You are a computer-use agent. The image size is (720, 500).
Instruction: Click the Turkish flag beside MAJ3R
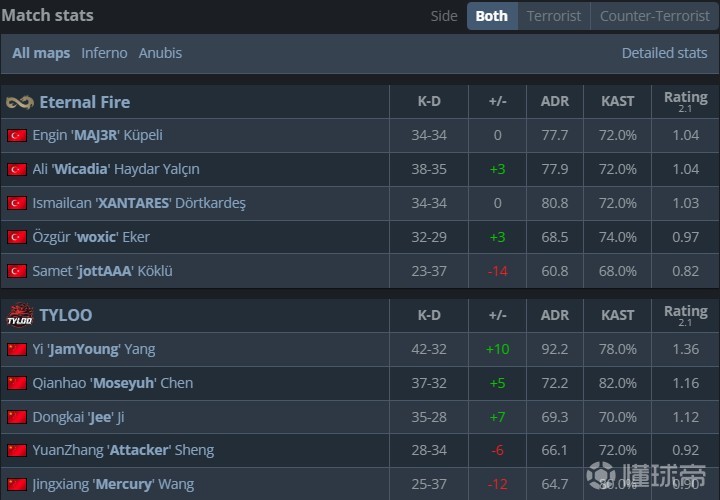(16, 135)
